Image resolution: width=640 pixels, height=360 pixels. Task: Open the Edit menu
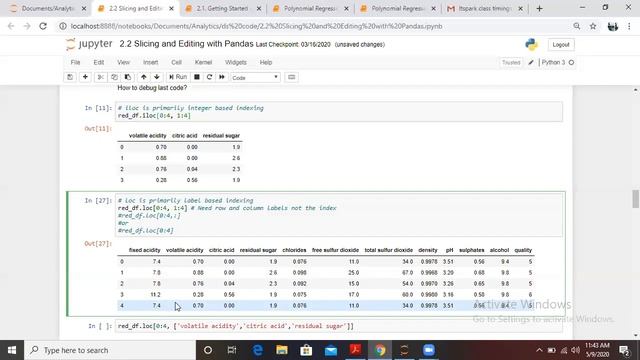click(x=99, y=62)
